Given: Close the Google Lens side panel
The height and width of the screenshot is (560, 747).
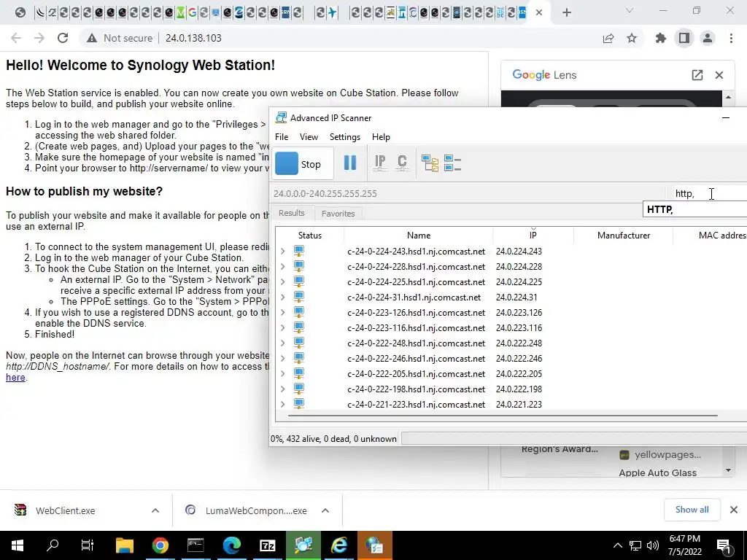Looking at the screenshot, I should (x=719, y=75).
